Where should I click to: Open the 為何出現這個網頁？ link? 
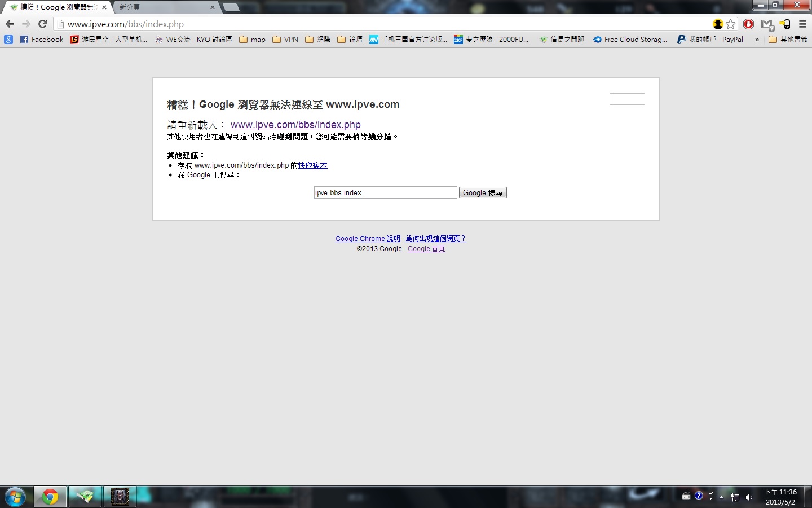click(436, 239)
